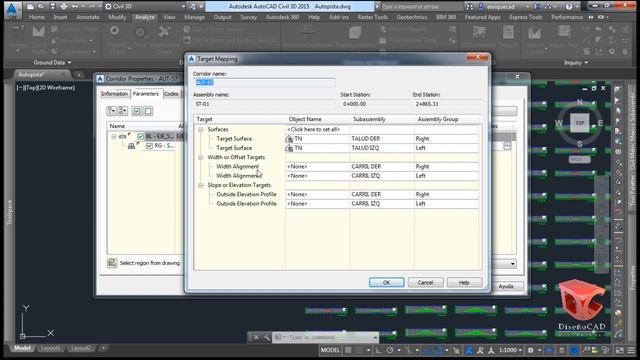Open the Output ribbon tab

click(x=222, y=17)
